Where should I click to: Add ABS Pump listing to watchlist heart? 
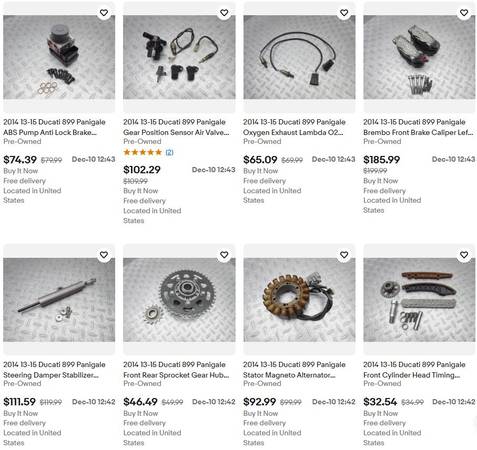pyautogui.click(x=104, y=13)
